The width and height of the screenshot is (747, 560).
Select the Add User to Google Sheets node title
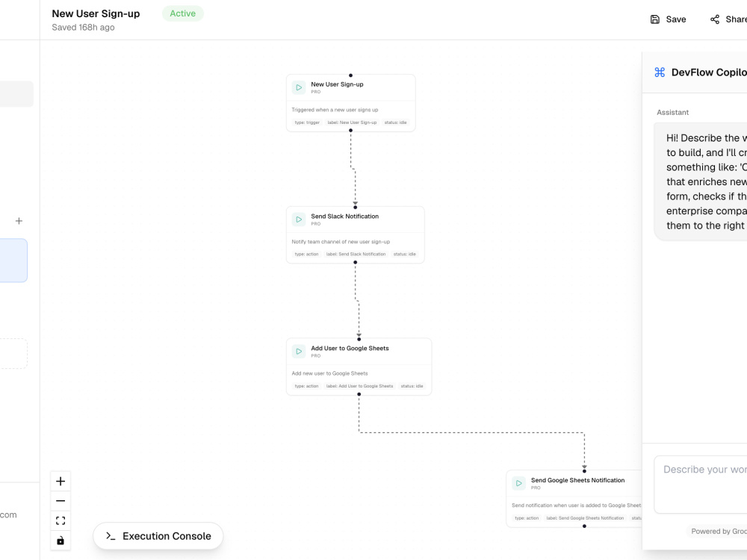(x=350, y=348)
